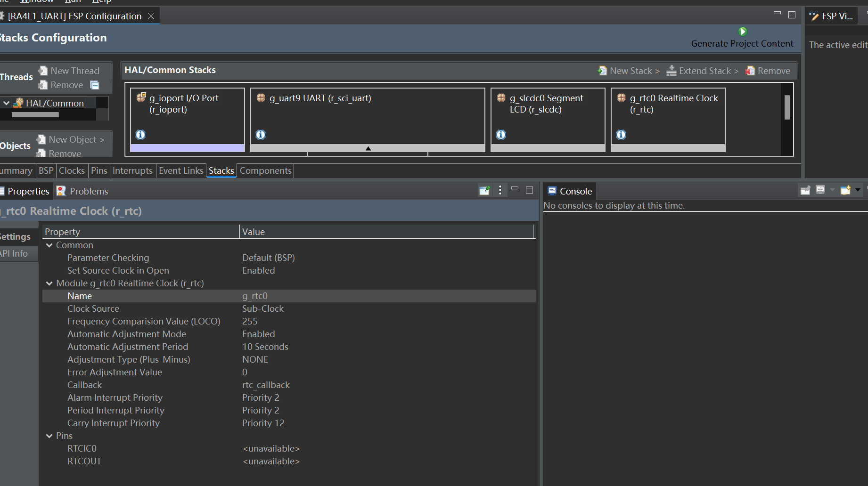Click module icon on g_ioport block
The width and height of the screenshot is (868, 486).
point(141,97)
